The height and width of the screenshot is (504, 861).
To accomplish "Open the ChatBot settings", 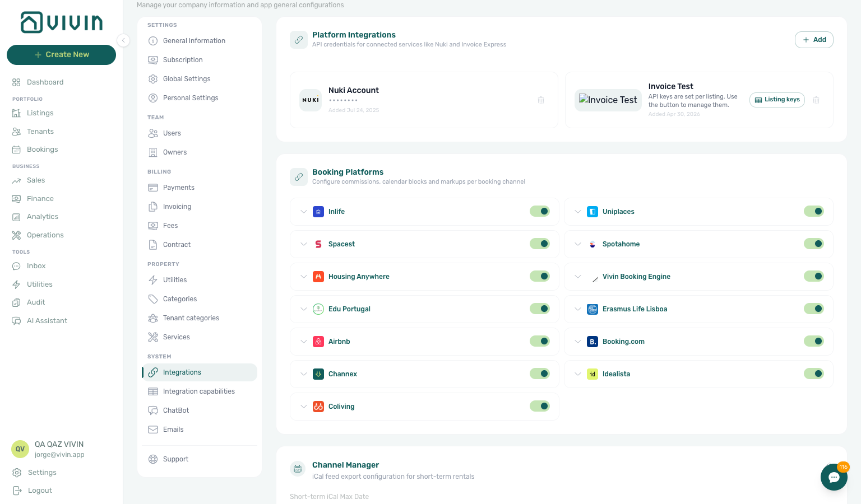I will 200,410.
